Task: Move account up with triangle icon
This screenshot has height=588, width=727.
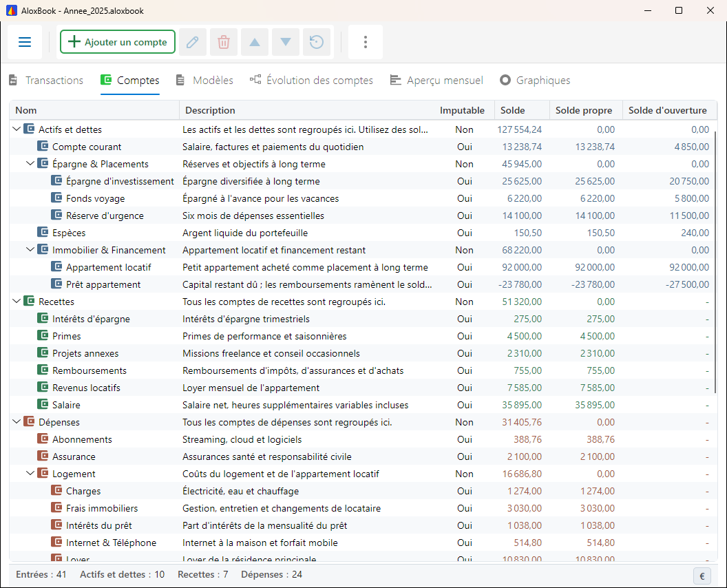Action: pyautogui.click(x=255, y=42)
